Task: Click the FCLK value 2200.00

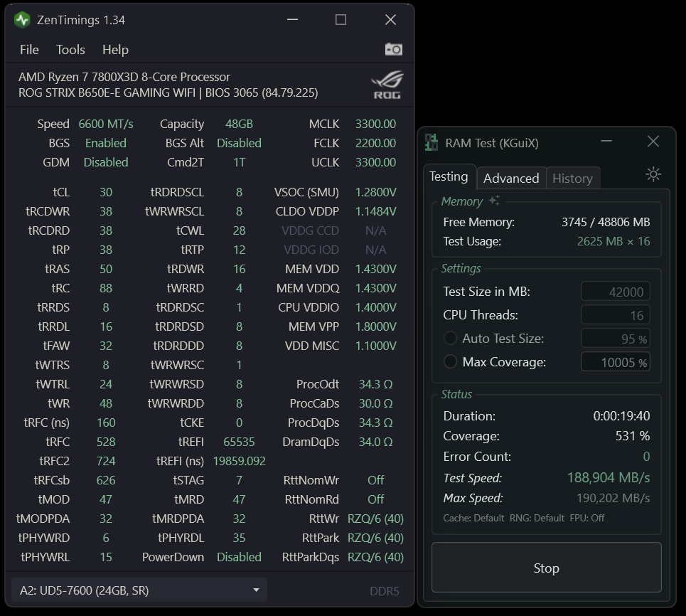Action: tap(375, 143)
